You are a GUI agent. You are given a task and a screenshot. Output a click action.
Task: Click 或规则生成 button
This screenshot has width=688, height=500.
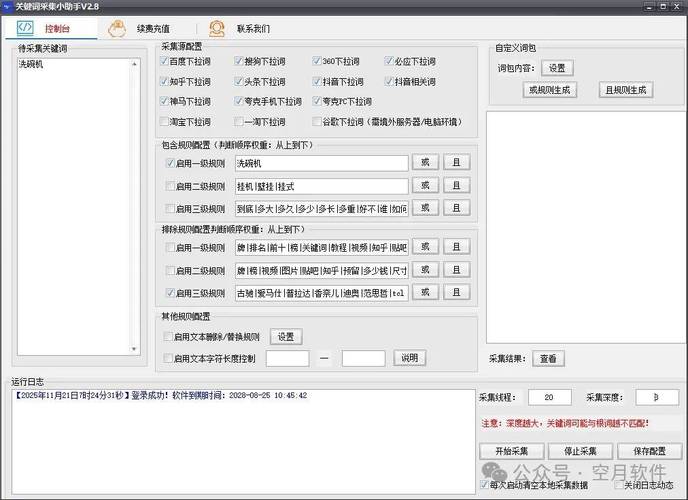[x=550, y=90]
